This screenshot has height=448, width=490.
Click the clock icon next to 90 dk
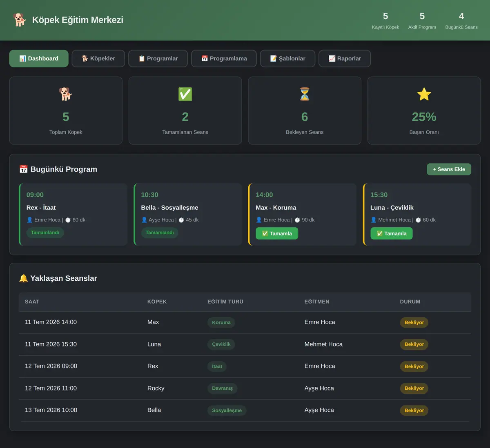tap(297, 220)
